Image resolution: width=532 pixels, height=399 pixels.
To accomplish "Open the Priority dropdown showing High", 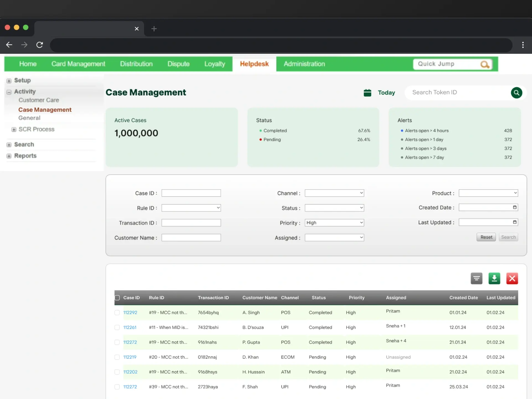I will [x=334, y=223].
